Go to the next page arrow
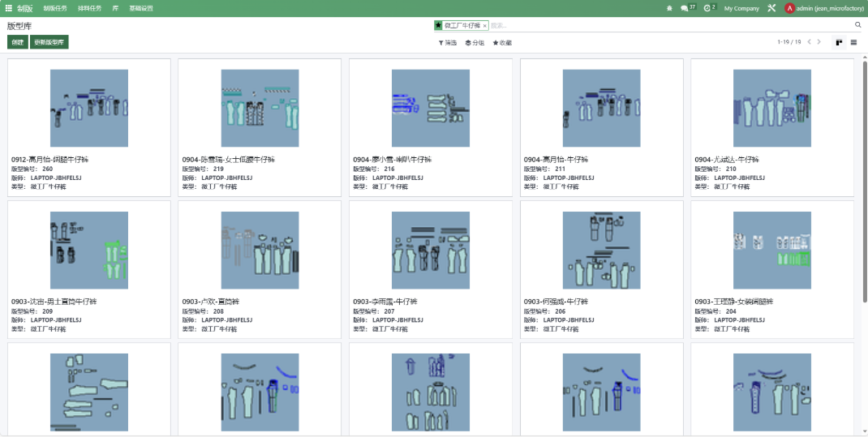Screen dimensions: 868x437 [x=819, y=42]
